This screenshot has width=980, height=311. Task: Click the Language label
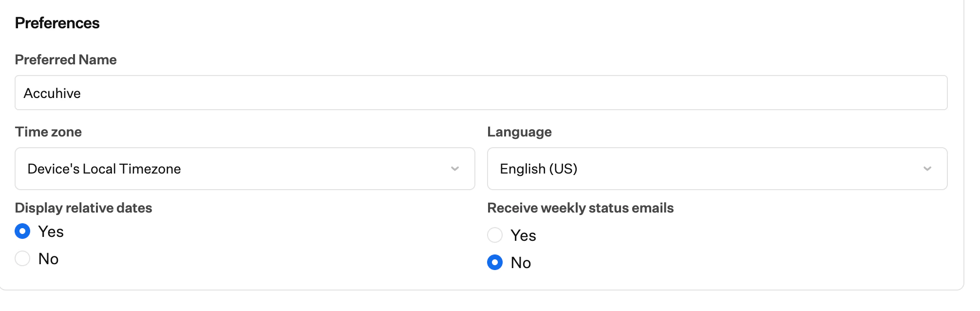coord(519,132)
